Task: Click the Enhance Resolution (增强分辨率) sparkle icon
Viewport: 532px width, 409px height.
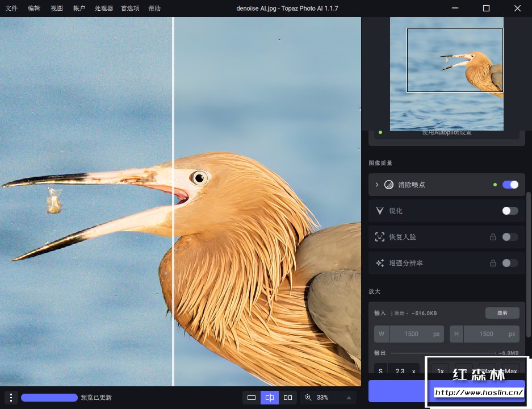Action: click(x=380, y=263)
